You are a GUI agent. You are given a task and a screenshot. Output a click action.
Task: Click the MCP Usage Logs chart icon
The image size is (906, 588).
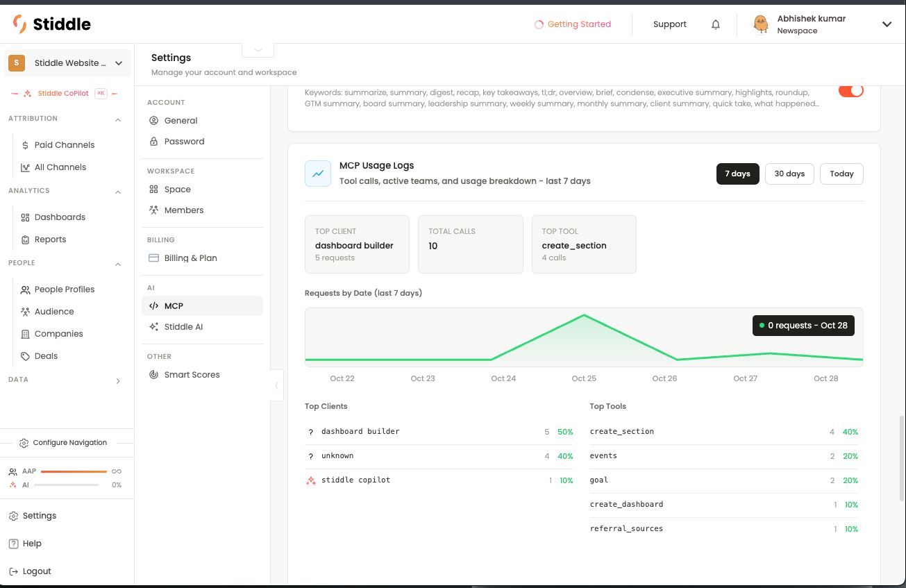click(318, 174)
